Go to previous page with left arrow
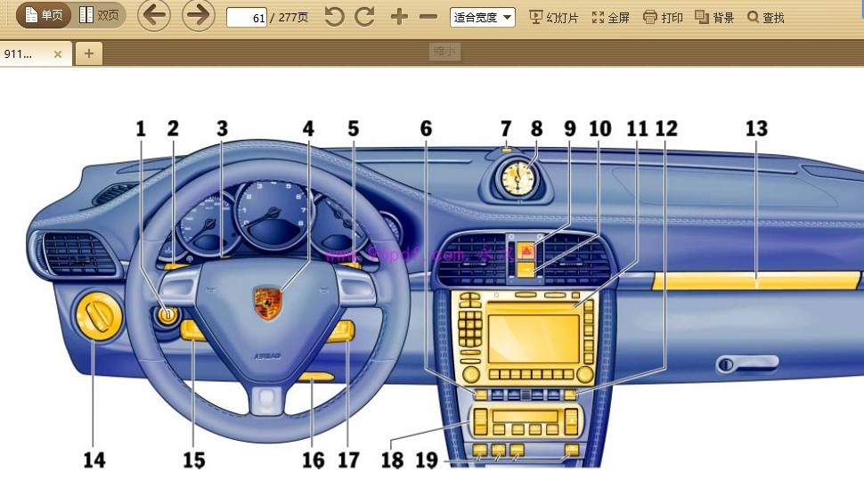 point(154,16)
